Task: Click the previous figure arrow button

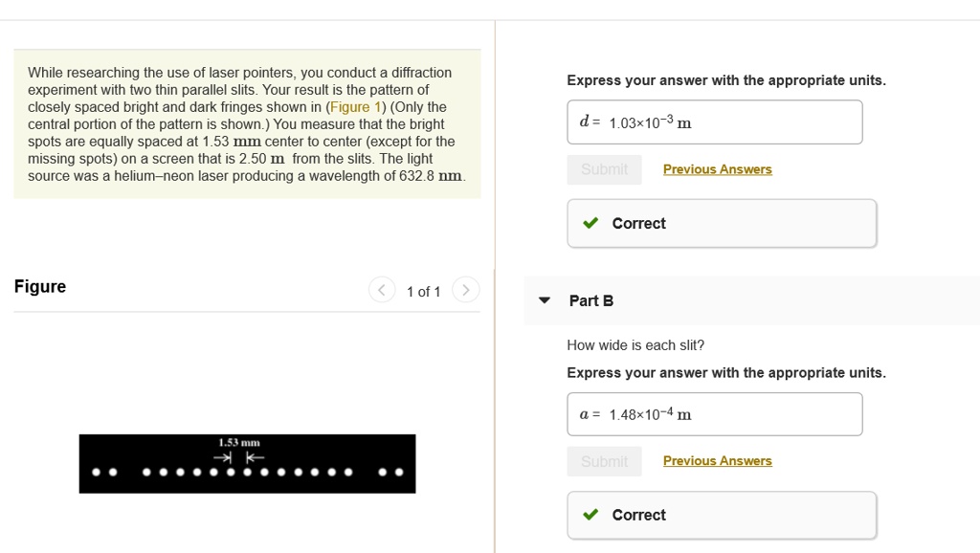Action: 381,290
